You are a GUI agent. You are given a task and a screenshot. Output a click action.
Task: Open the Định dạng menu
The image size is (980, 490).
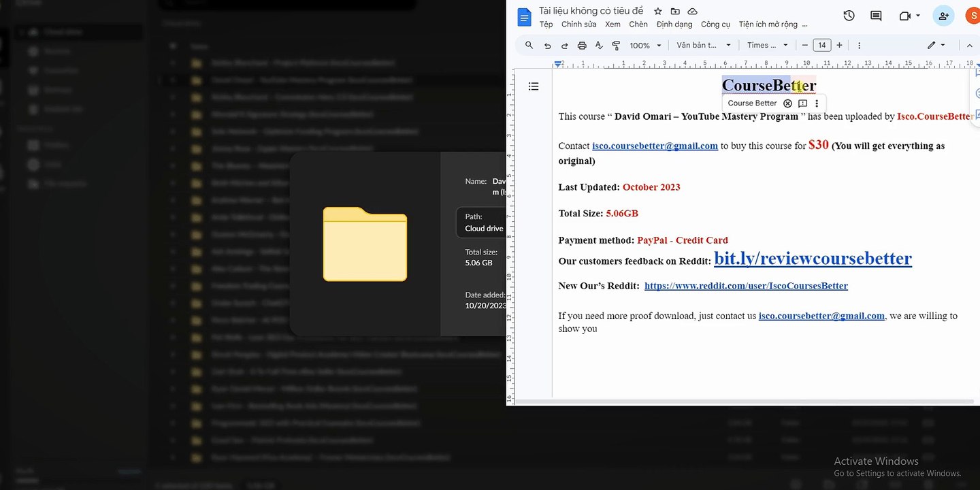pos(674,24)
